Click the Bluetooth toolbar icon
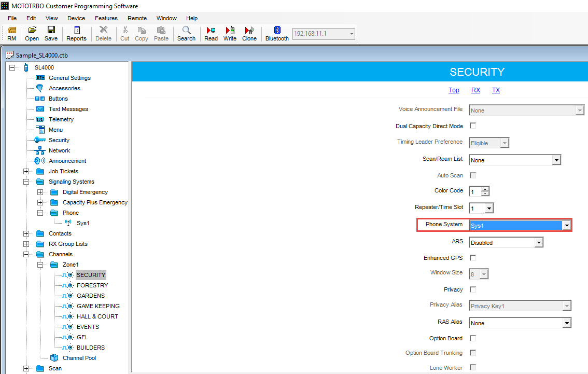Image resolution: width=588 pixels, height=374 pixels. click(x=277, y=33)
